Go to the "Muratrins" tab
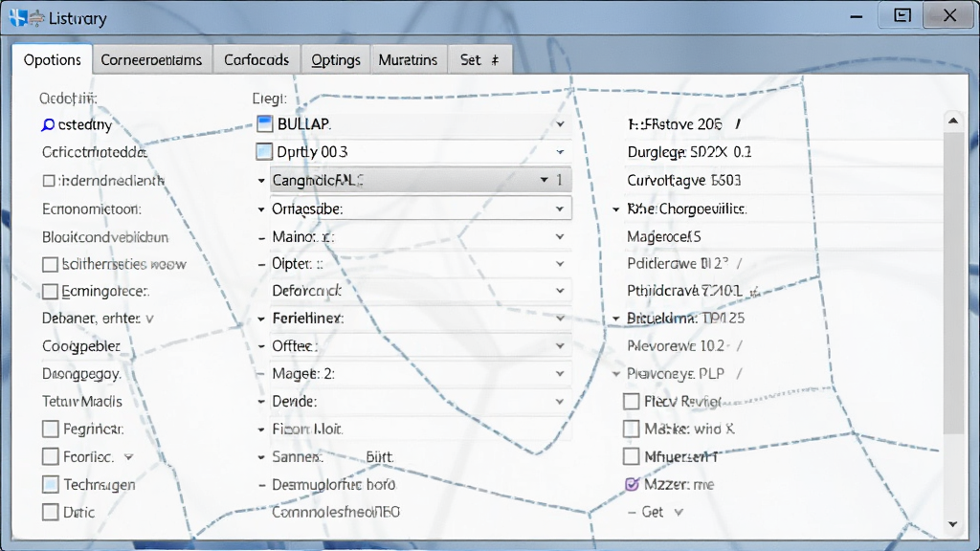The height and width of the screenshot is (551, 980). pos(408,60)
